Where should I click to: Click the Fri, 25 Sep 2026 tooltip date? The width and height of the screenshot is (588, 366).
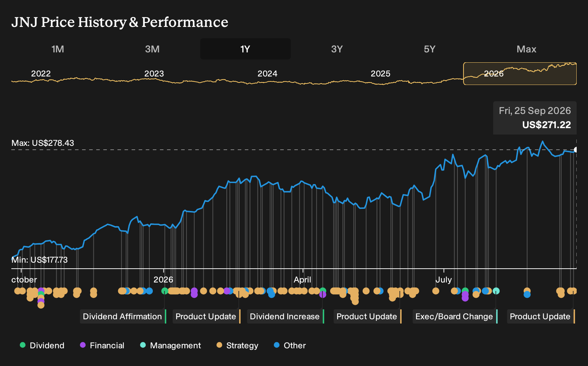tap(535, 111)
